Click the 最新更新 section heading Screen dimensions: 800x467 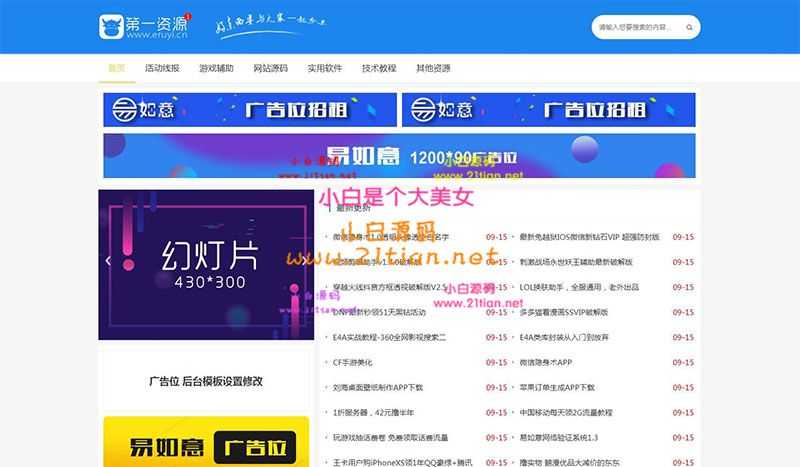[x=353, y=208]
